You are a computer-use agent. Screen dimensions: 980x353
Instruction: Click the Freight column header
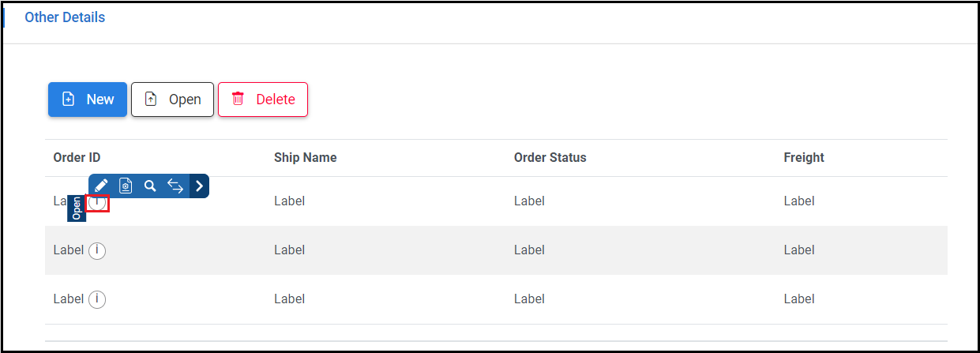803,157
